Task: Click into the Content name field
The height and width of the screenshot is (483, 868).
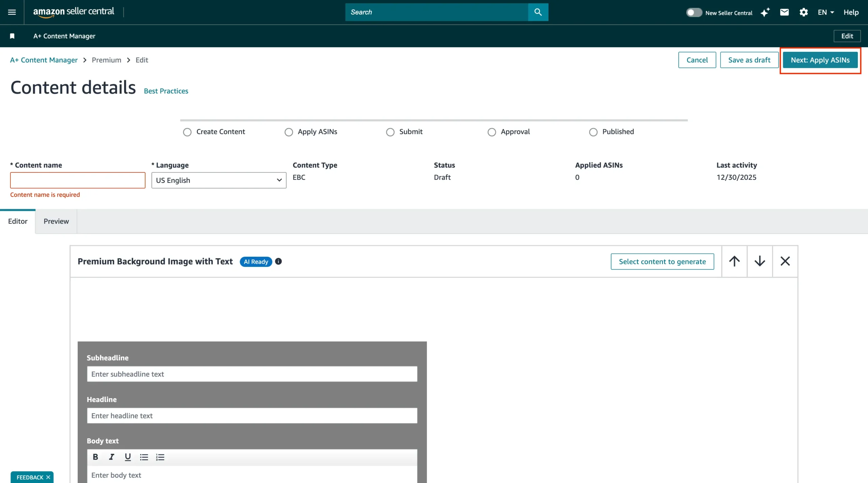Action: [x=78, y=180]
